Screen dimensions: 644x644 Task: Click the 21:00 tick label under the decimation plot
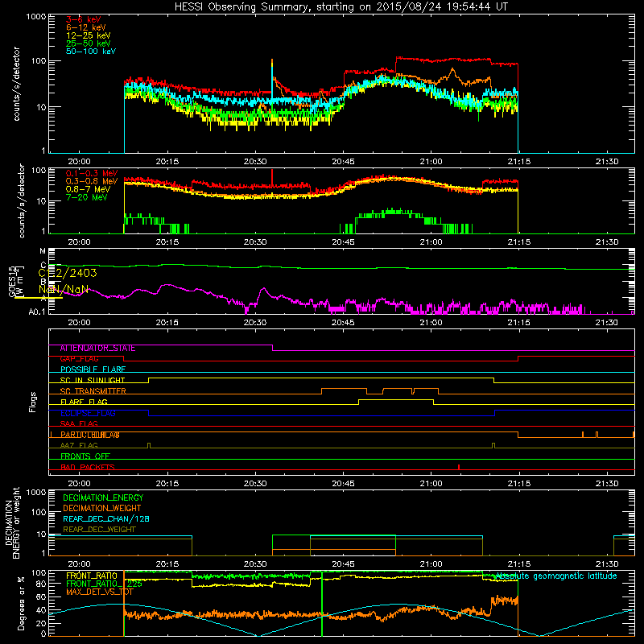(x=431, y=564)
